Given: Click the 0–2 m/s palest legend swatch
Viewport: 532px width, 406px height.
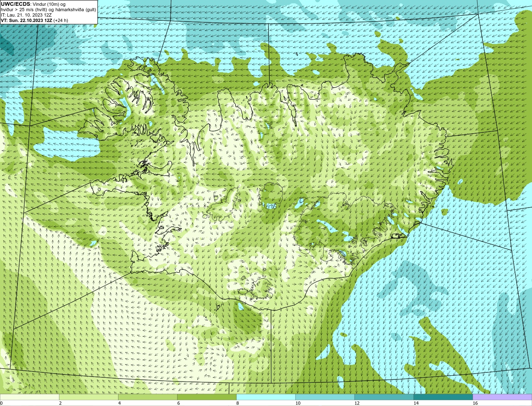Looking at the screenshot, I should (30, 397).
